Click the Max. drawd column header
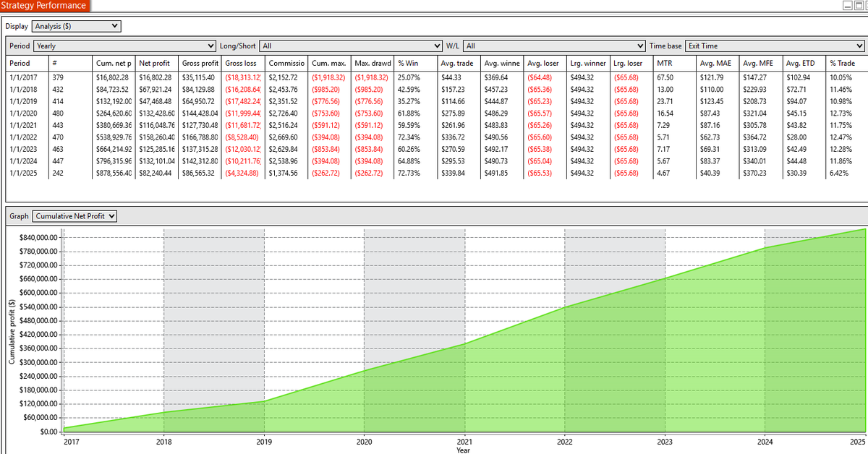The image size is (868, 454). click(373, 64)
